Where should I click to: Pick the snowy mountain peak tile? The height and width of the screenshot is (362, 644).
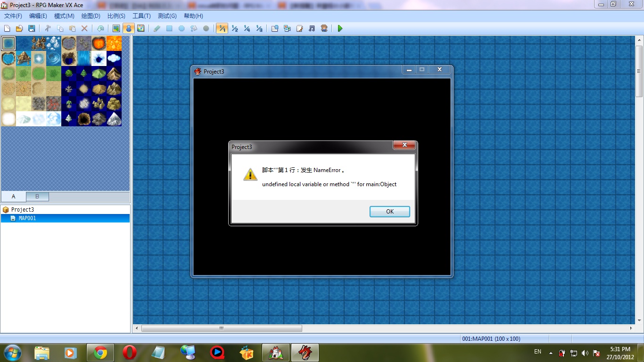[114, 119]
